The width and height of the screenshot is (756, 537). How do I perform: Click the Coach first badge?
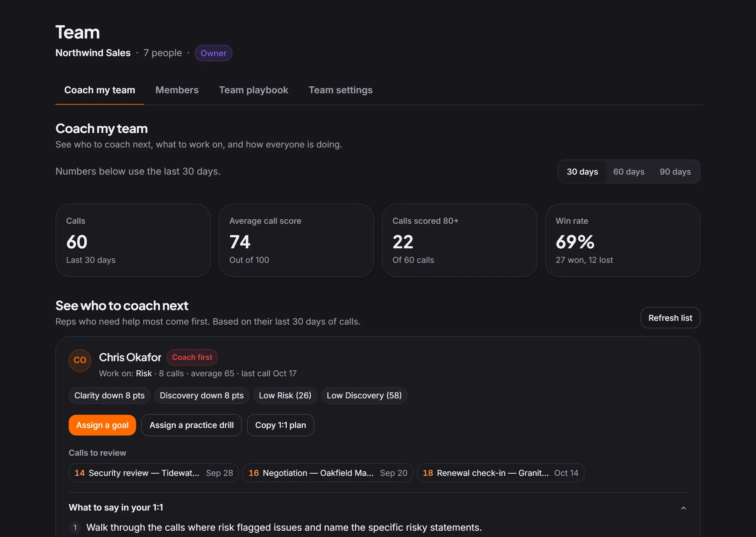[x=192, y=357]
